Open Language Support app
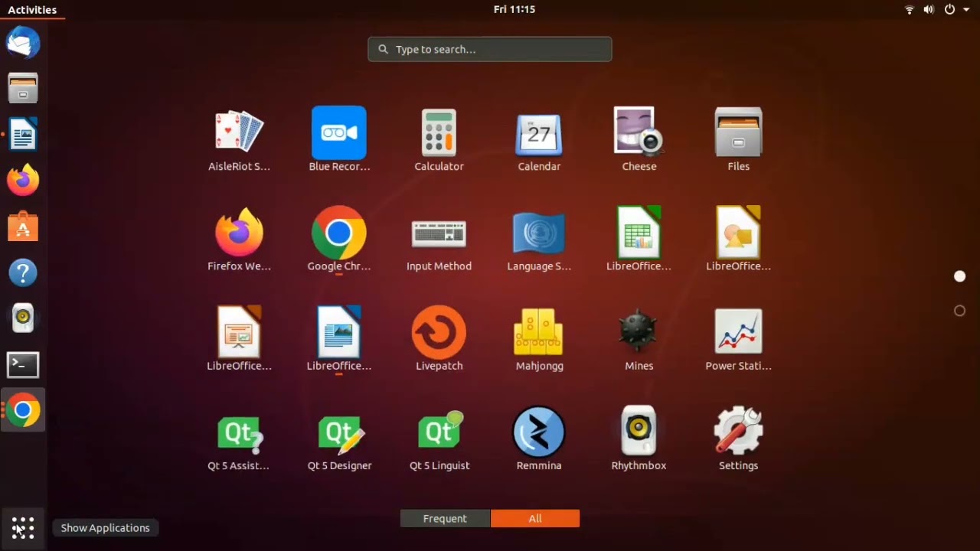This screenshot has width=980, height=551. pos(539,239)
